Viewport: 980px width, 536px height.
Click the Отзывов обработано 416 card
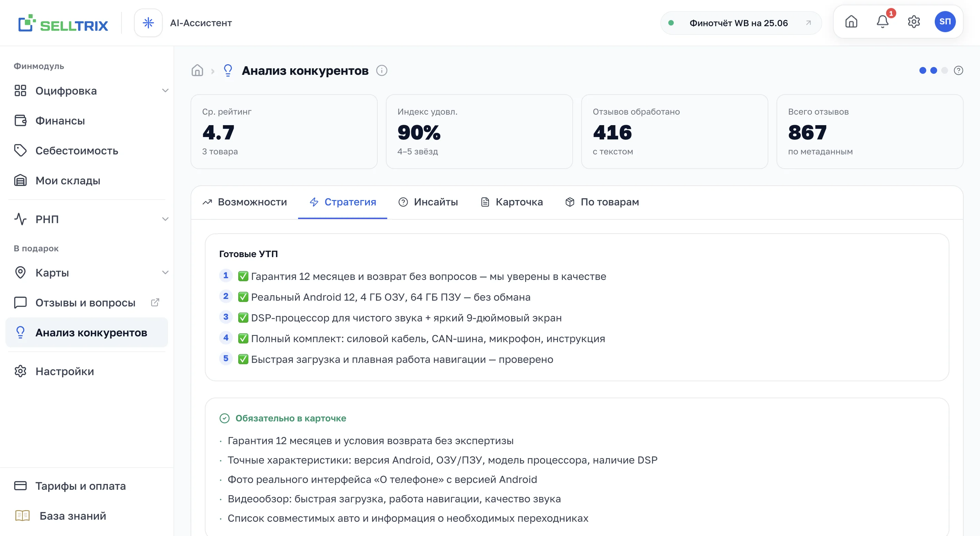point(674,132)
